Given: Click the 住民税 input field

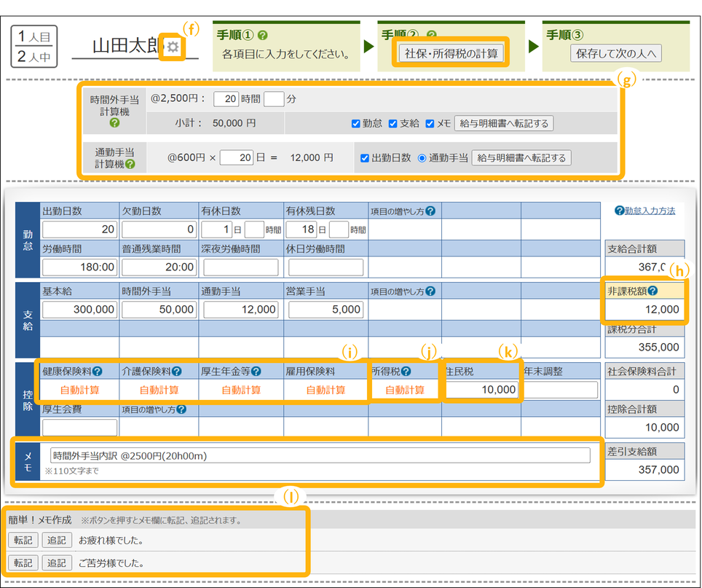Looking at the screenshot, I should pos(482,390).
